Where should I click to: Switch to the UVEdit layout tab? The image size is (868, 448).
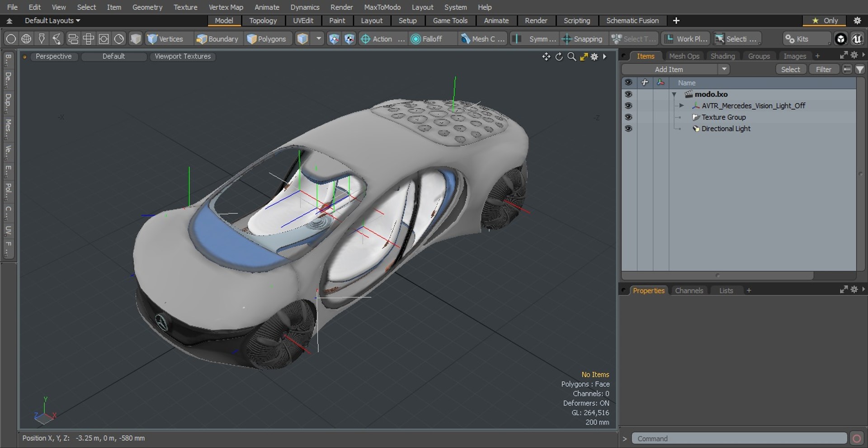tap(303, 21)
